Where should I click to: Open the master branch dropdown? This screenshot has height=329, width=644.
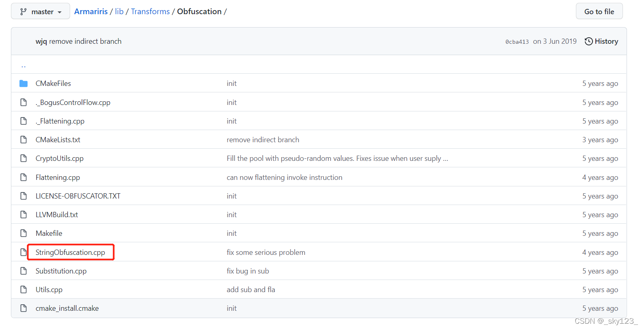click(x=41, y=12)
